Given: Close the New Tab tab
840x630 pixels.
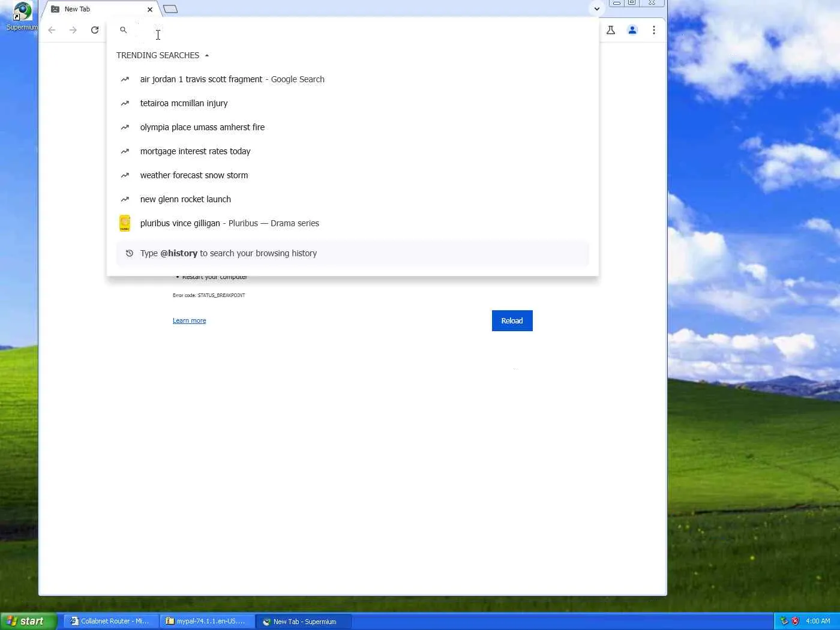Looking at the screenshot, I should 150,10.
